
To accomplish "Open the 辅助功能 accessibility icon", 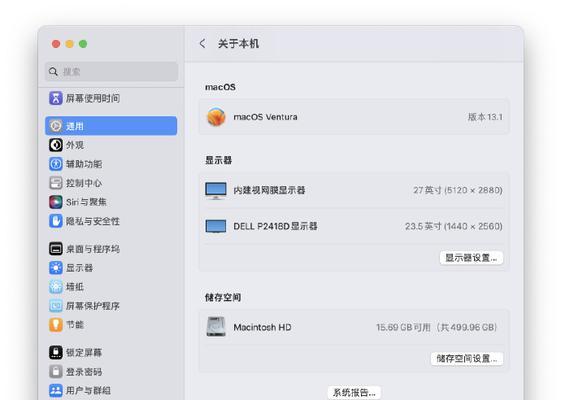I will pyautogui.click(x=55, y=164).
